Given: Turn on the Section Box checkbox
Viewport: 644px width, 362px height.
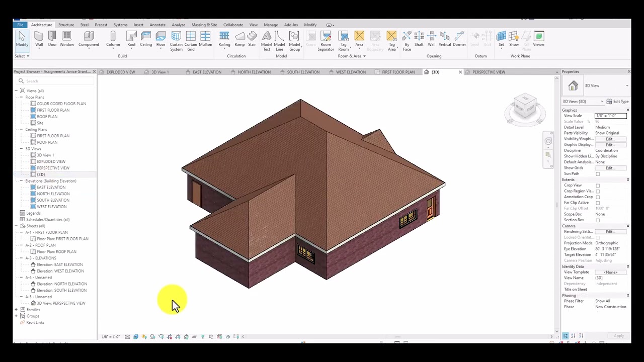Looking at the screenshot, I should click(x=598, y=220).
